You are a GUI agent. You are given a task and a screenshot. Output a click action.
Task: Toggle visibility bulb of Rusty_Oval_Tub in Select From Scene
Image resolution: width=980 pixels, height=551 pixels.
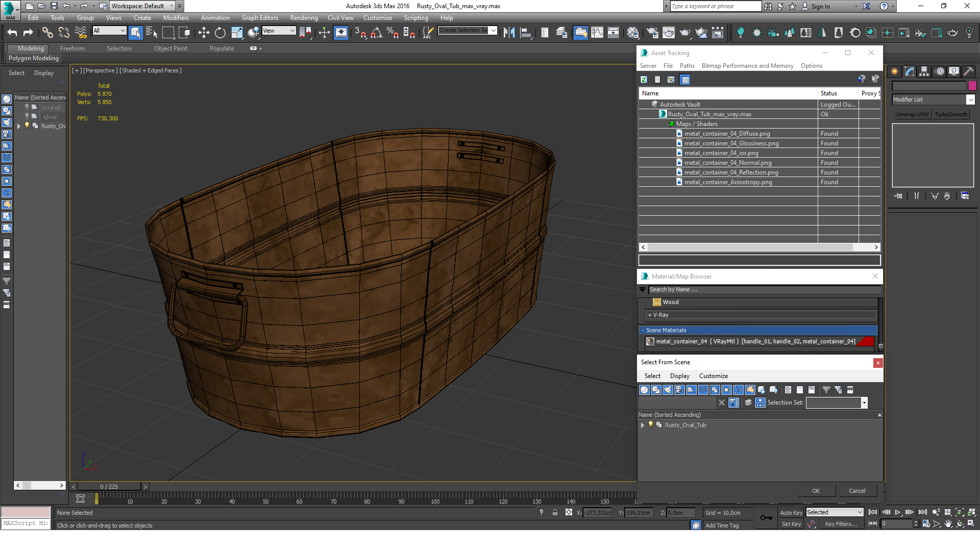pyautogui.click(x=651, y=424)
